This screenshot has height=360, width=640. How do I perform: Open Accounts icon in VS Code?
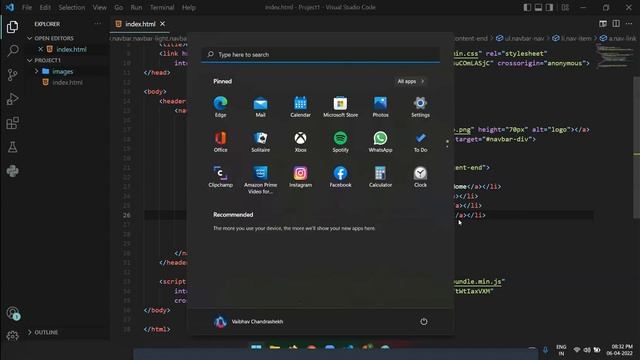13,313
